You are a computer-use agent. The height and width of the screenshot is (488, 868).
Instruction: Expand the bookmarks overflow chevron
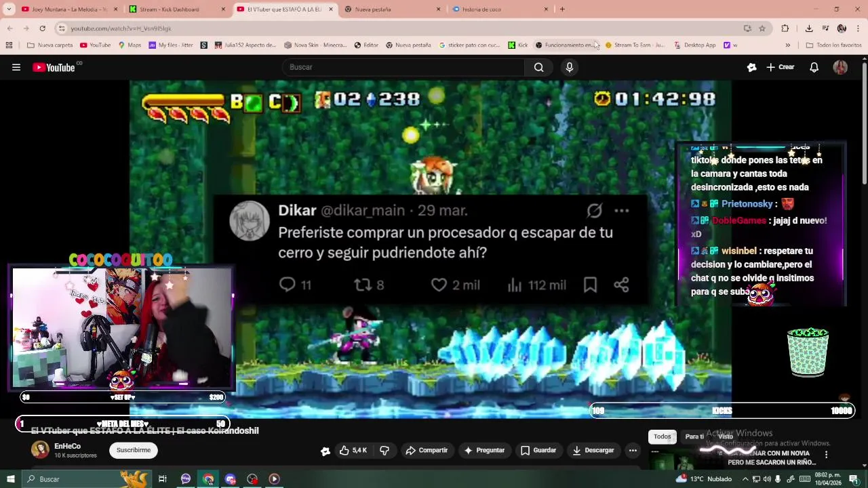pos(787,45)
